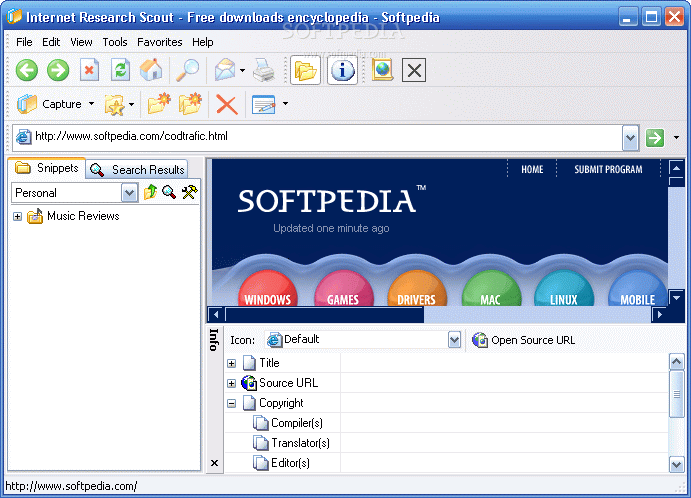This screenshot has width=691, height=498.
Task: Click the hammer tools icon in Snippets
Action: 189,192
